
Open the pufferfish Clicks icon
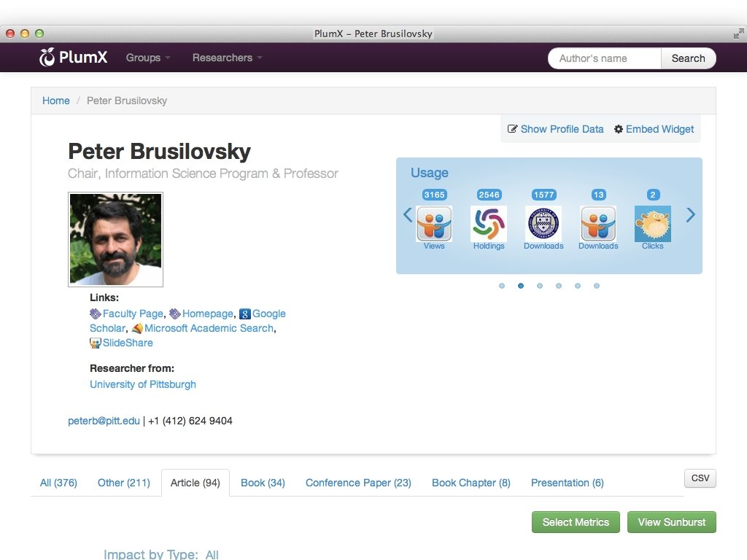coord(653,224)
